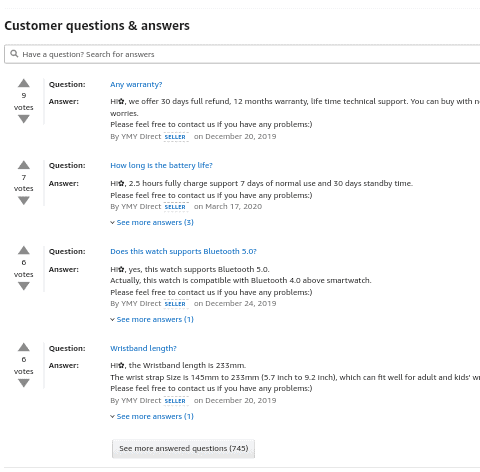The width and height of the screenshot is (480, 472).
Task: Expand 'See more answers (1)' under Wristband question
Action: point(152,416)
